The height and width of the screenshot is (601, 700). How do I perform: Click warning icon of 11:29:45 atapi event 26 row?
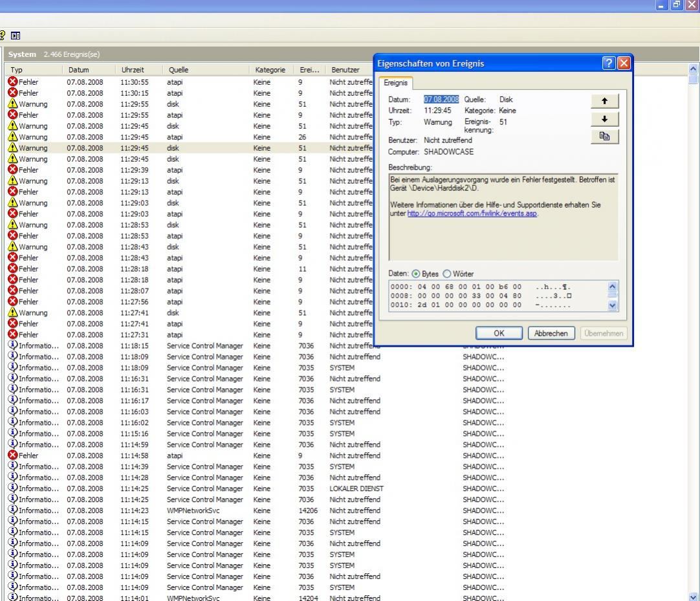(x=12, y=137)
